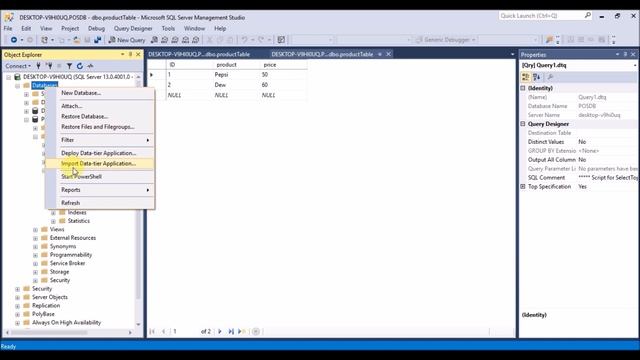The height and width of the screenshot is (360, 640).
Task: Close the active productTable tab
Action: [x=389, y=54]
